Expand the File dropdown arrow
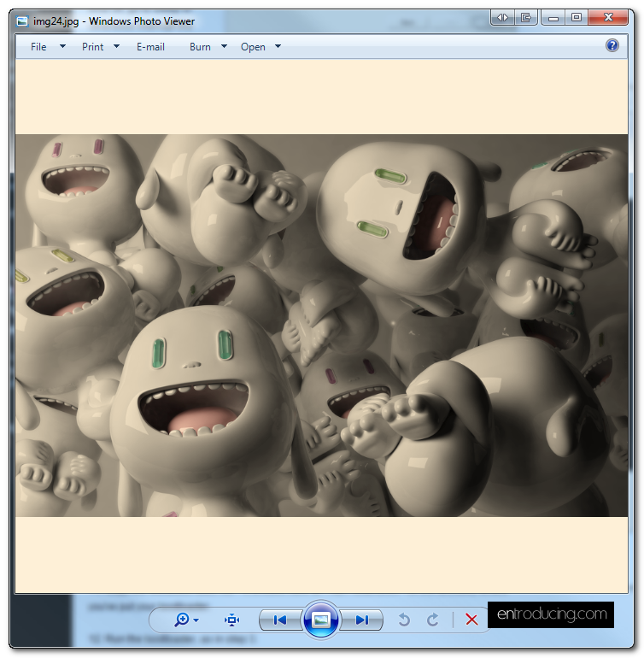The image size is (644, 658). pos(62,46)
